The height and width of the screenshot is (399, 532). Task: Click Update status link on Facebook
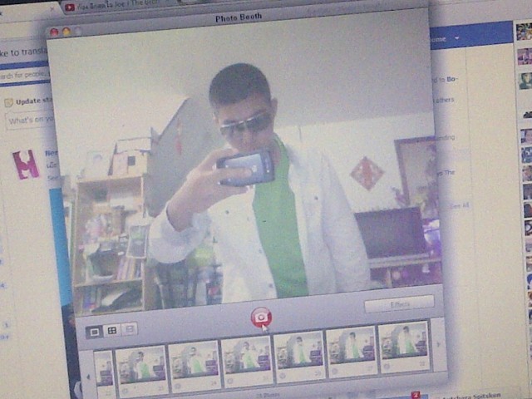tap(29, 101)
